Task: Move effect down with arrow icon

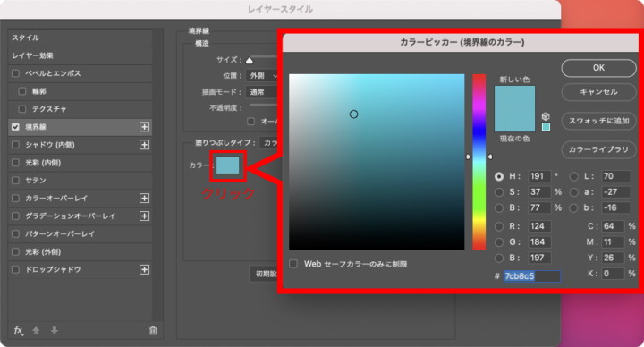Action: click(55, 330)
